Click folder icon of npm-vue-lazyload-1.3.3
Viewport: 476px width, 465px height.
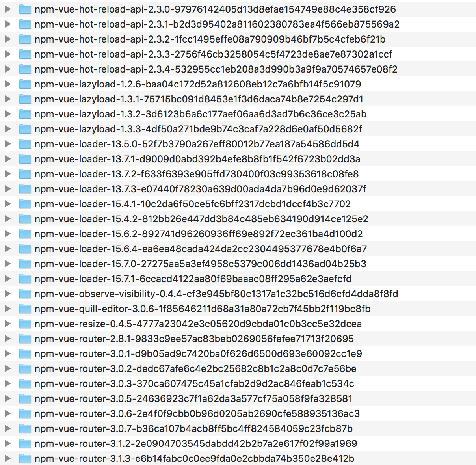pyautogui.click(x=25, y=129)
